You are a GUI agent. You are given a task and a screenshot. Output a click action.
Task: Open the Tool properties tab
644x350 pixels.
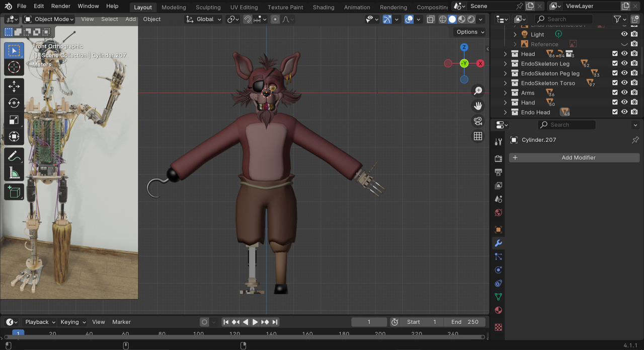click(x=498, y=142)
